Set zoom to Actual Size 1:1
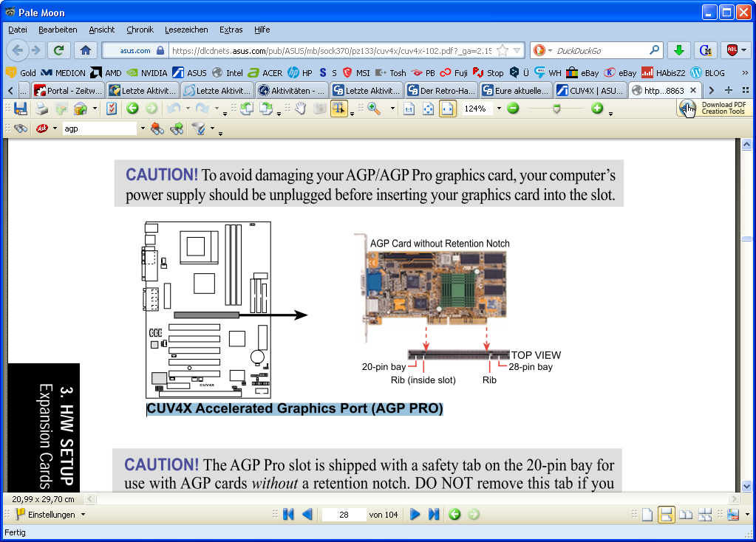The width and height of the screenshot is (756, 542). click(x=409, y=109)
